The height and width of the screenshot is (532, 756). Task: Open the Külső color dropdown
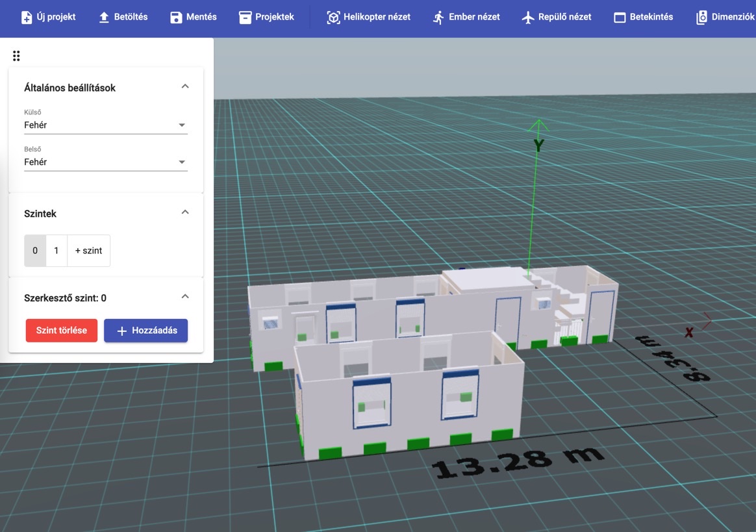pyautogui.click(x=106, y=125)
